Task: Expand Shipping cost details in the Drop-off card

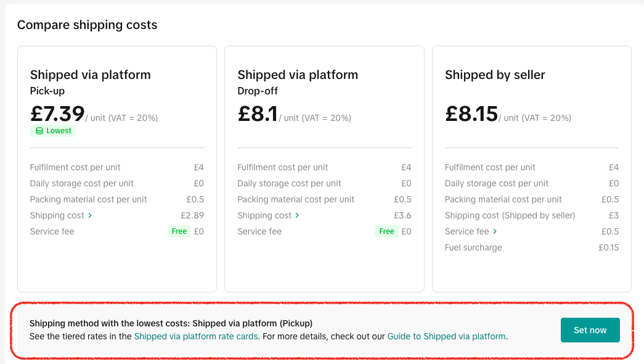Action: (x=297, y=215)
